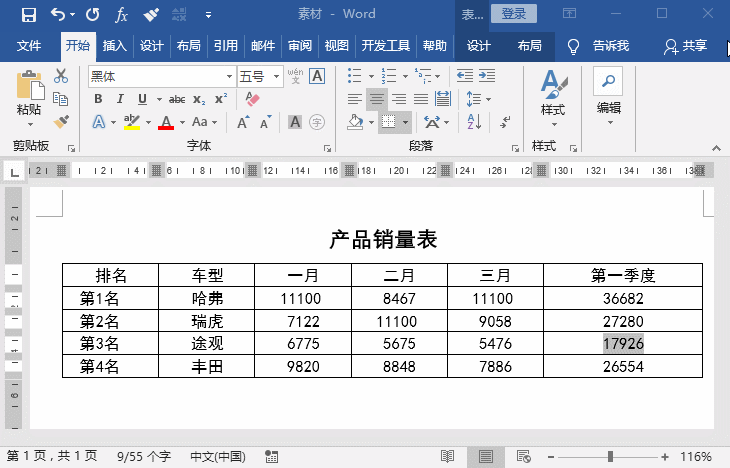
Task: Toggle Italic formatting
Action: click(x=120, y=99)
